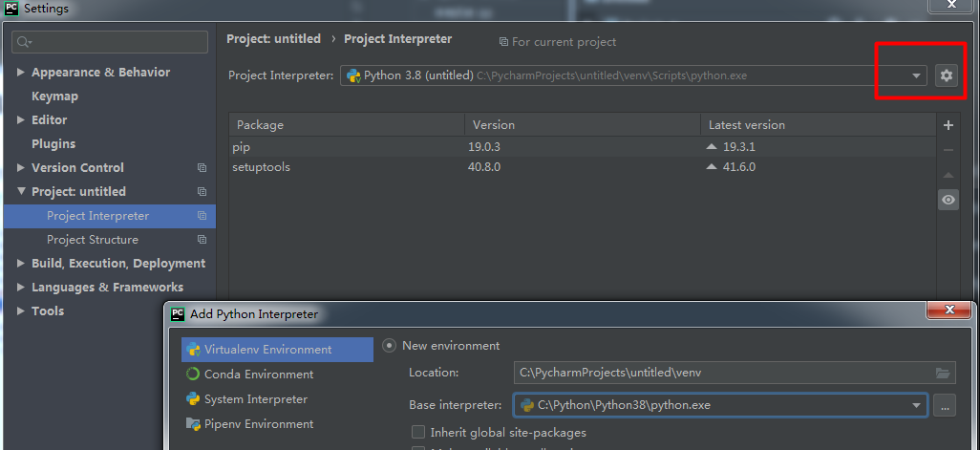
Task: Click the minus icon to uninstall package
Action: click(x=948, y=150)
